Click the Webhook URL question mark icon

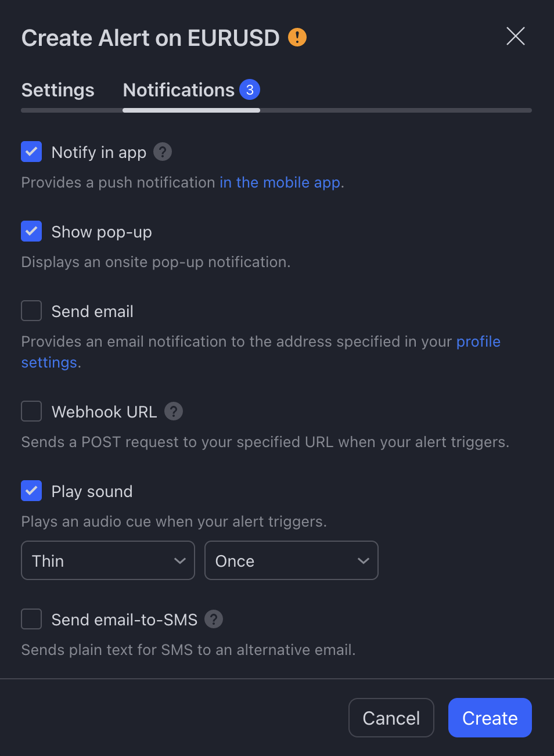point(174,411)
